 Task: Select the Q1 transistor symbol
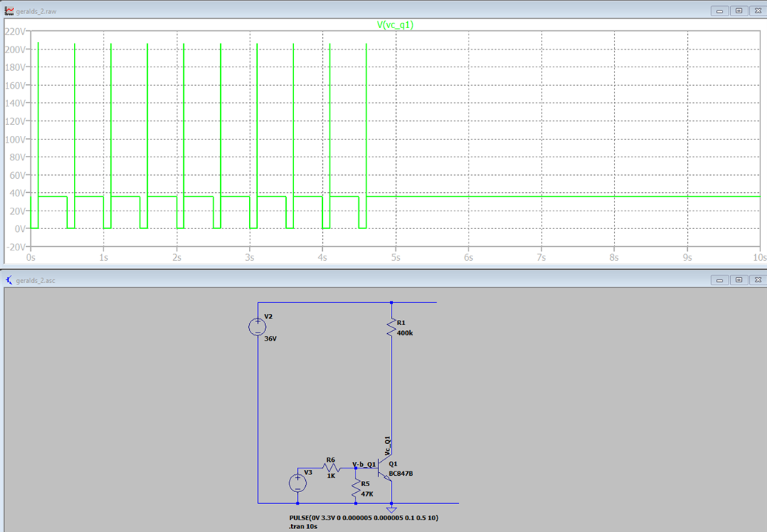tap(386, 468)
